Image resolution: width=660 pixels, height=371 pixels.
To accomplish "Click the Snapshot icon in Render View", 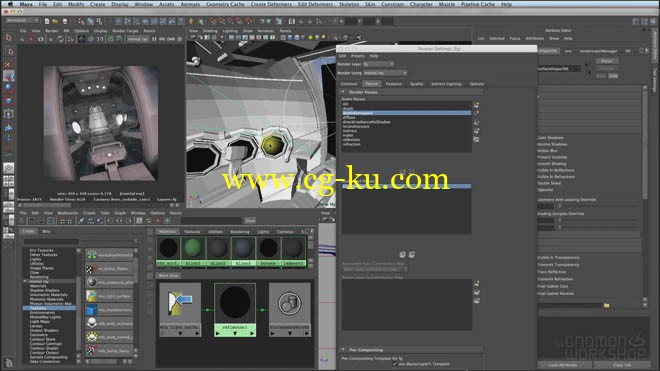I will pyautogui.click(x=41, y=39).
